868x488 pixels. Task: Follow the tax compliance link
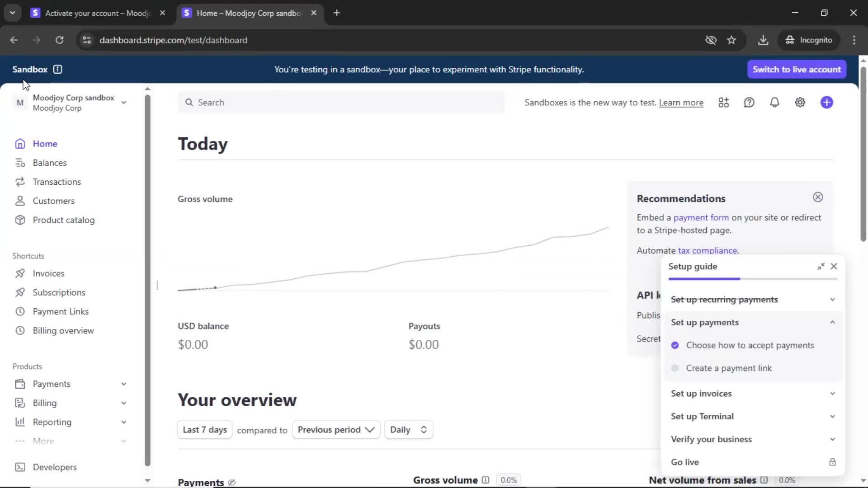(x=708, y=250)
